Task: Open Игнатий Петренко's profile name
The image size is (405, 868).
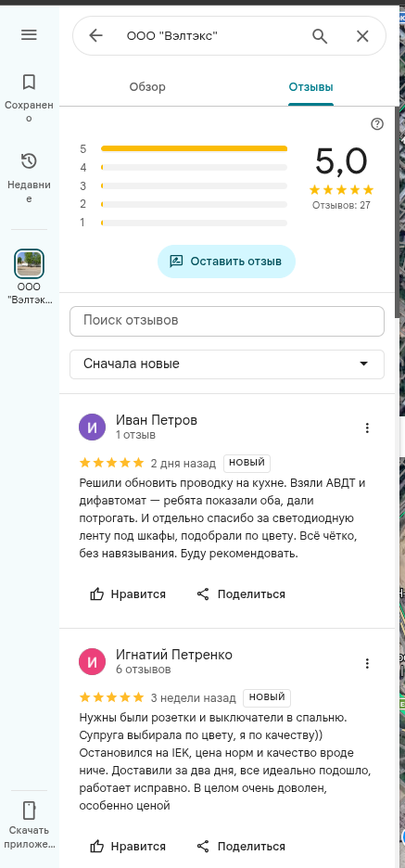Action: click(173, 655)
